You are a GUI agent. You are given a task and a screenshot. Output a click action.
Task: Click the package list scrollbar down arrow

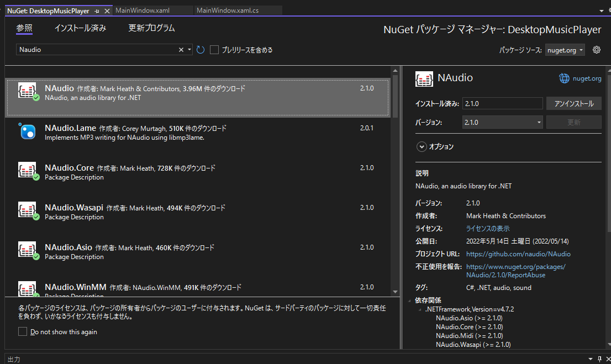point(395,292)
